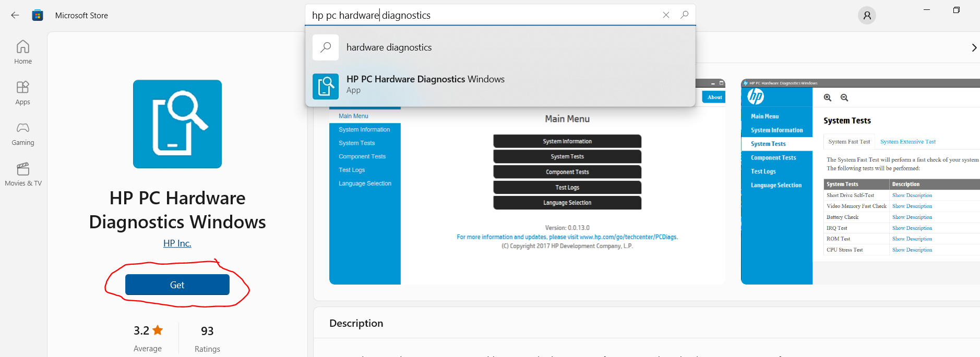Click the Microsoft Store logo icon
980x357 pixels.
point(38,15)
